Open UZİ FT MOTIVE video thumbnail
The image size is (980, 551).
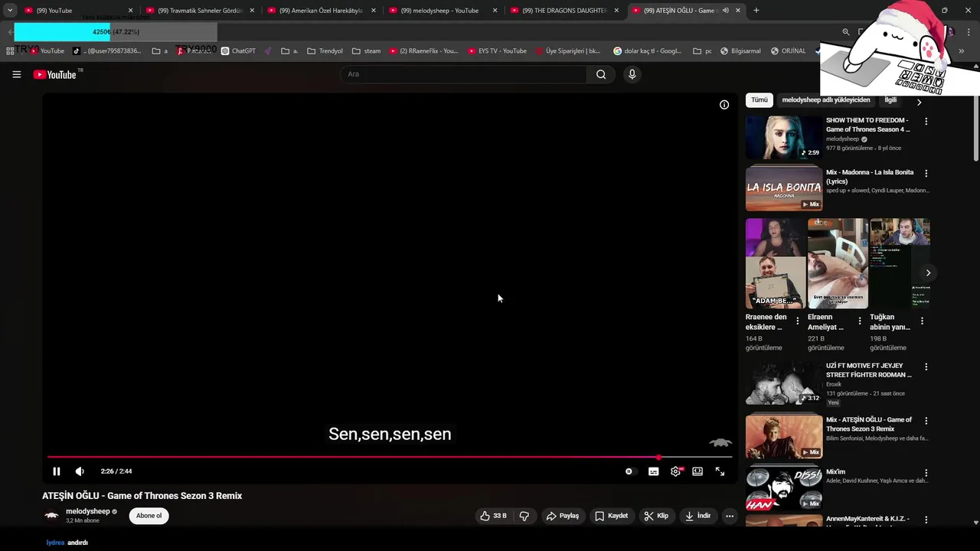point(784,383)
